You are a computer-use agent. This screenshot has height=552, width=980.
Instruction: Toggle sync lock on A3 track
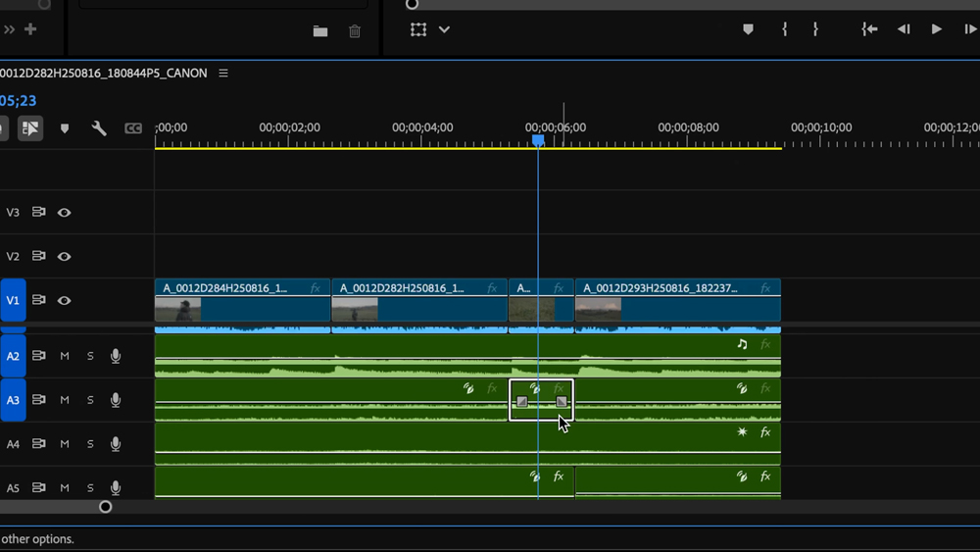pyautogui.click(x=39, y=399)
